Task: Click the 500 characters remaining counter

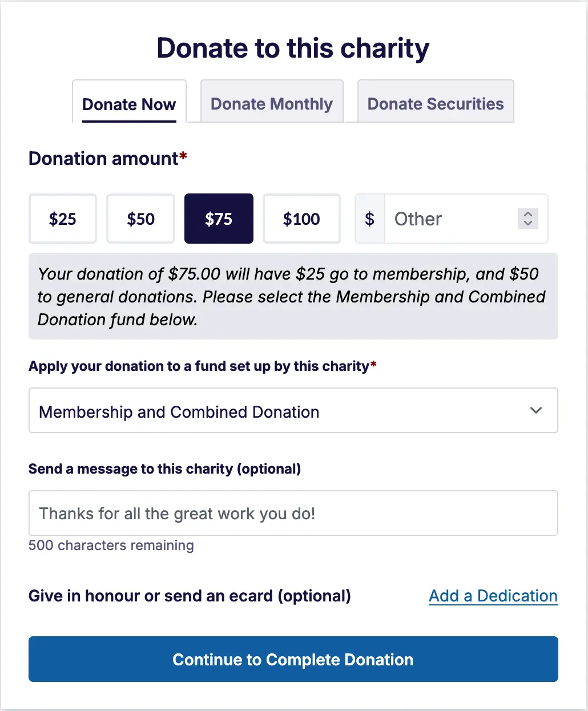Action: click(111, 545)
